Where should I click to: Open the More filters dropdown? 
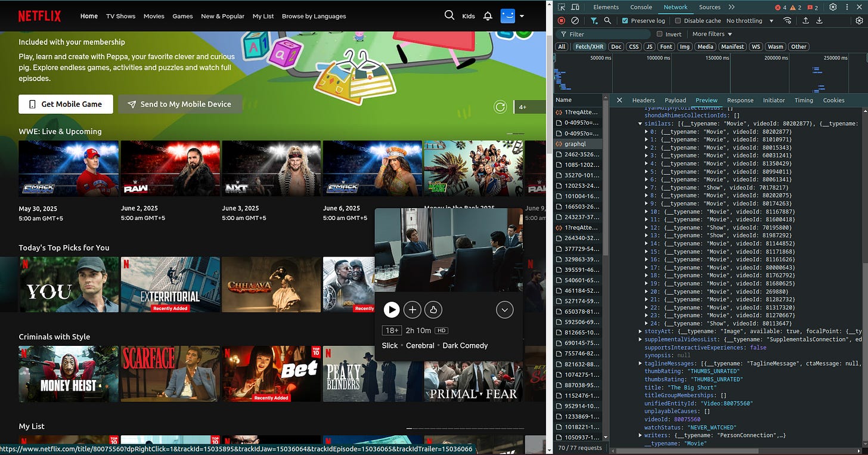[x=712, y=34]
